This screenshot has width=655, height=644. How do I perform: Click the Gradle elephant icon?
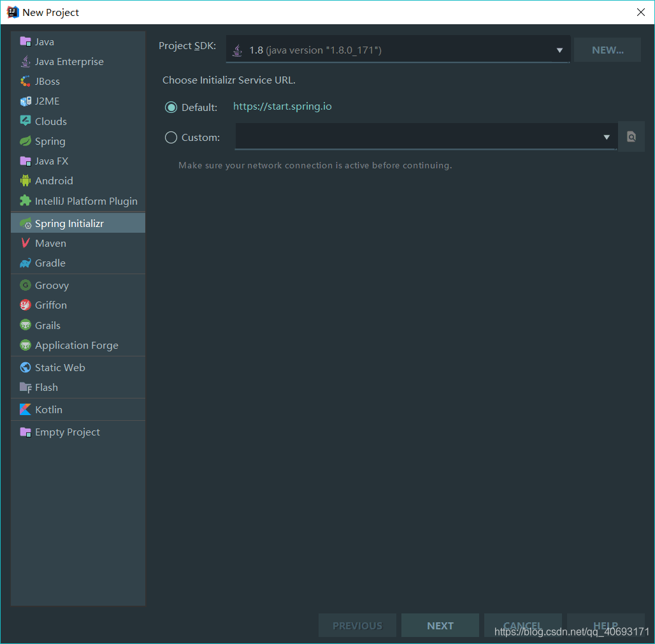coord(25,263)
